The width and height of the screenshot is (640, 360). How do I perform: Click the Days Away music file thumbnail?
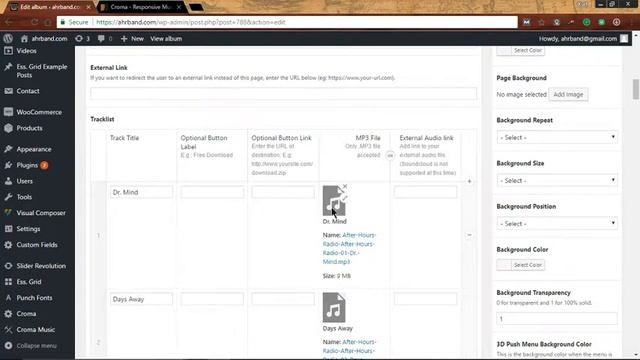[334, 307]
